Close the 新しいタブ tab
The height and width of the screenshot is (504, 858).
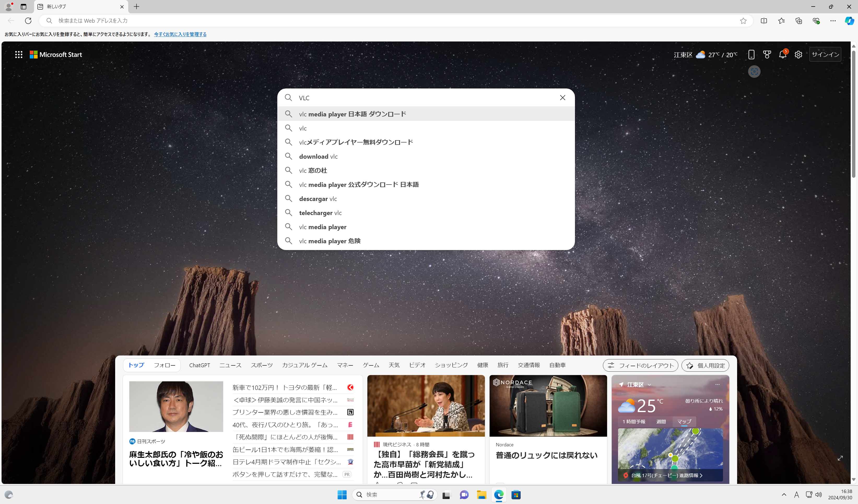coord(122,7)
